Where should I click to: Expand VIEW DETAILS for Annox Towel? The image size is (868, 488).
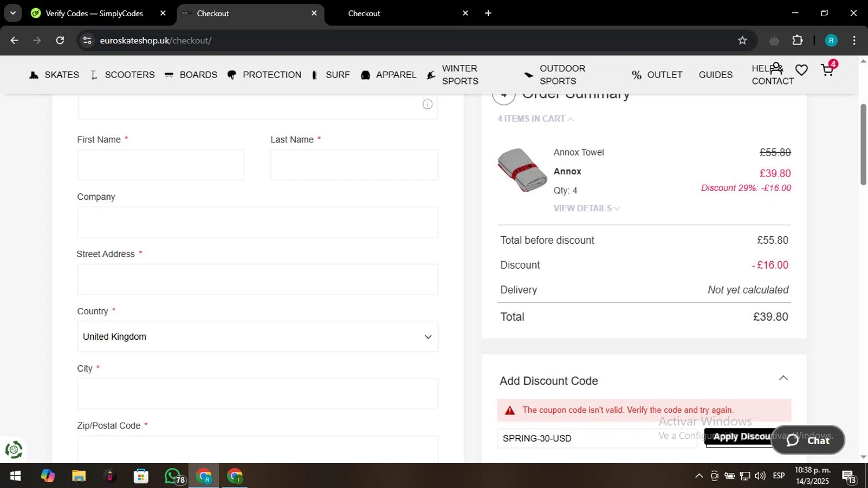coord(587,208)
